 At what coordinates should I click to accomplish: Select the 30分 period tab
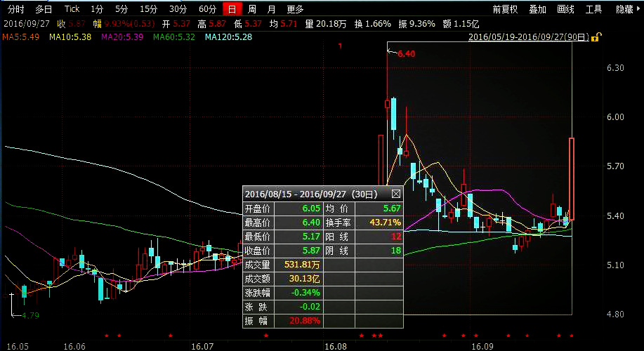(x=178, y=9)
